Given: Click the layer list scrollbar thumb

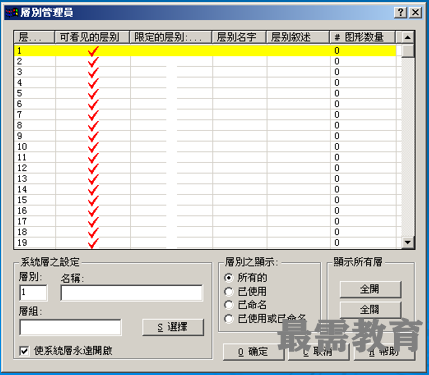Looking at the screenshot, I should [x=408, y=51].
